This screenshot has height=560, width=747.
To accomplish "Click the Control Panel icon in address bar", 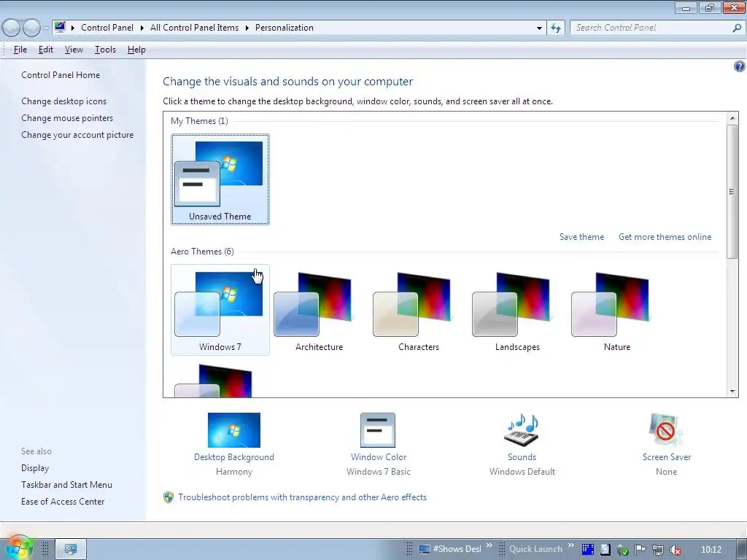I will point(60,27).
